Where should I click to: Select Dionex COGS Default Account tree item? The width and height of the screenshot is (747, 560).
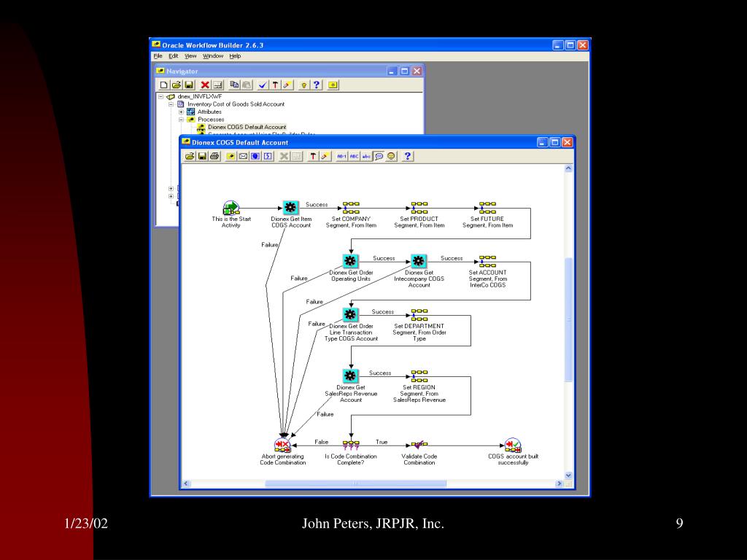247,127
